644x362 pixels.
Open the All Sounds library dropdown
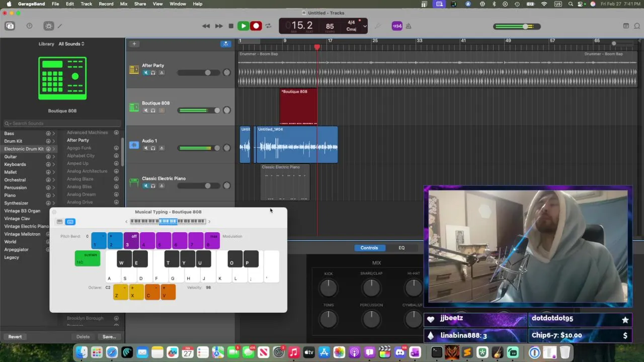point(71,44)
